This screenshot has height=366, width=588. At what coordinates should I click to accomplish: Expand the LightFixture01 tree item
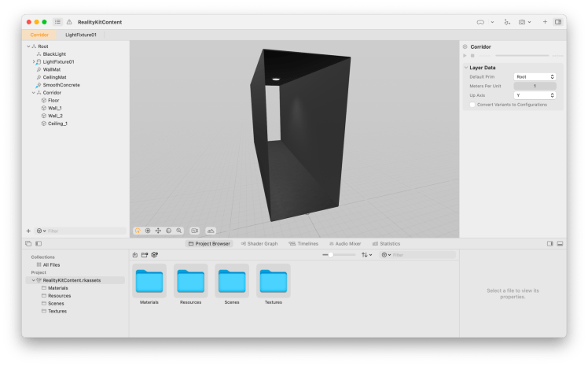coord(34,61)
